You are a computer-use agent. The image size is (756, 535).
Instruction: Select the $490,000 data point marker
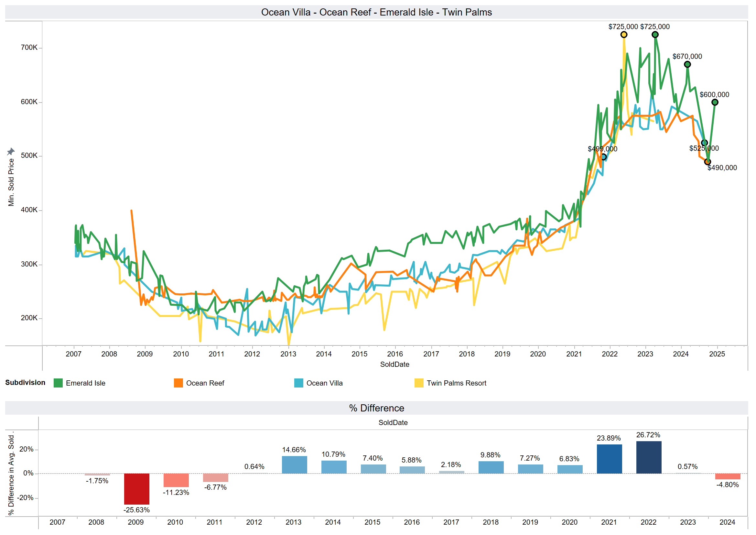click(x=707, y=162)
